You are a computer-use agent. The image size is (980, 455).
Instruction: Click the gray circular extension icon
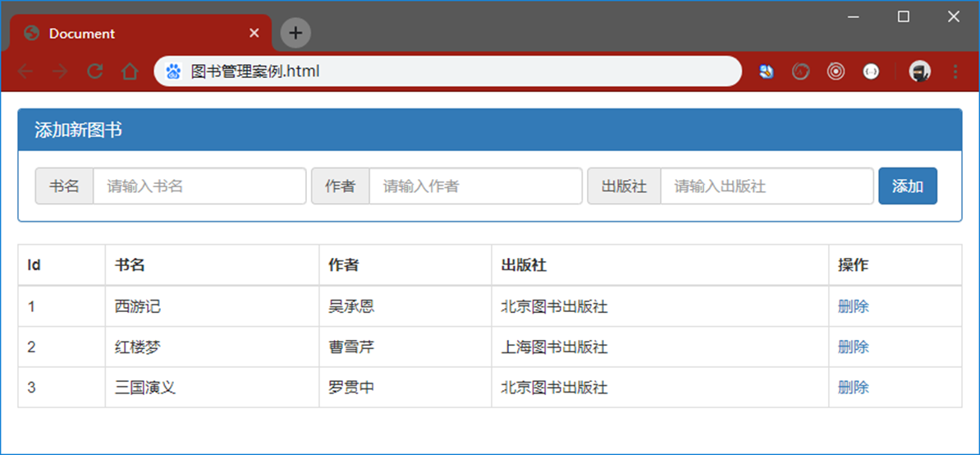pos(800,72)
